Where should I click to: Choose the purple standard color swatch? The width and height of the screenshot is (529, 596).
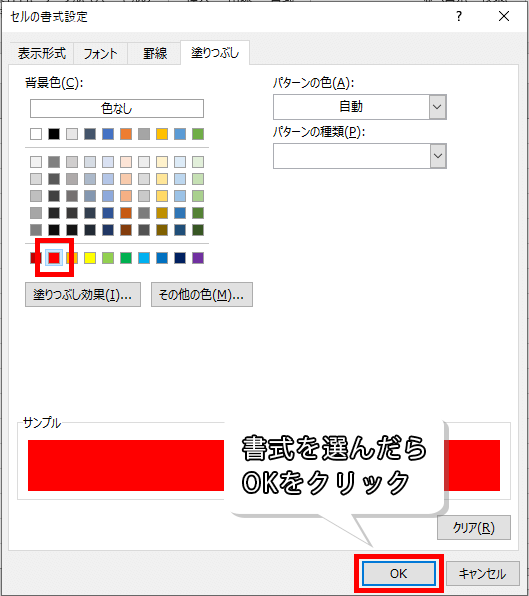click(198, 258)
